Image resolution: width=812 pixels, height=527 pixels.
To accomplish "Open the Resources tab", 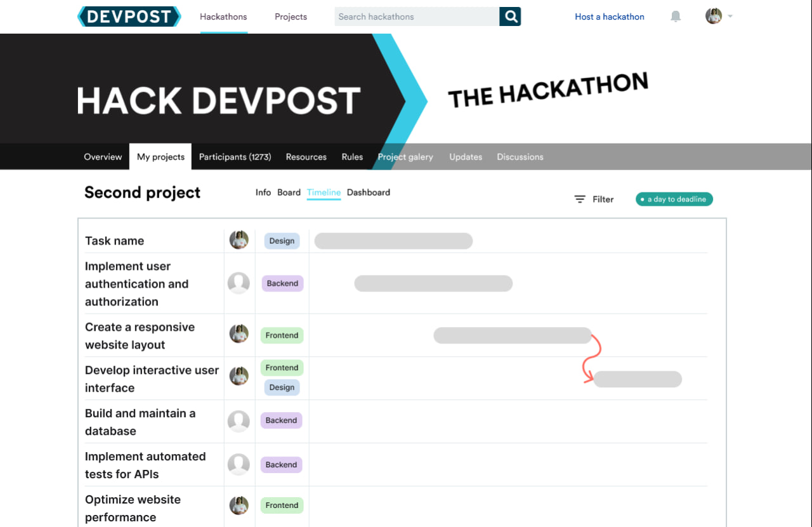I will 306,157.
